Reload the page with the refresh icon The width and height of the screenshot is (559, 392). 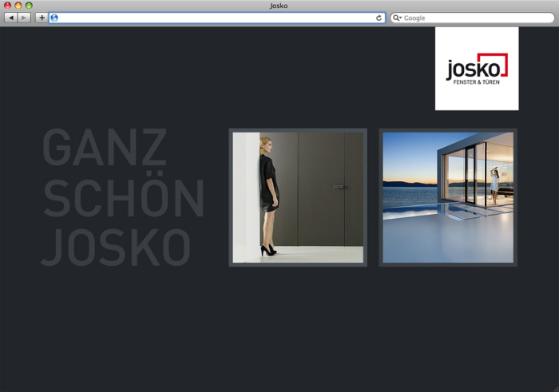379,18
